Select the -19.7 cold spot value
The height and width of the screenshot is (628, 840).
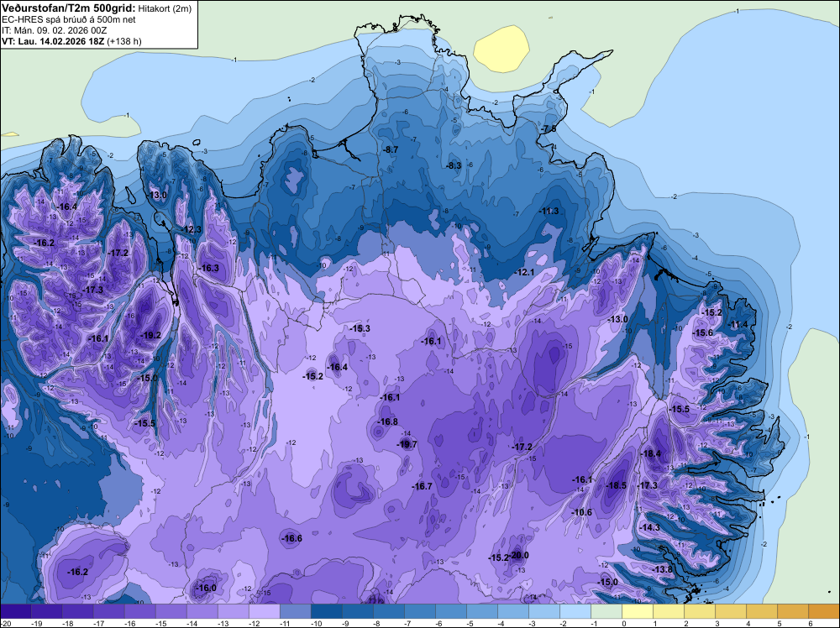click(x=407, y=444)
